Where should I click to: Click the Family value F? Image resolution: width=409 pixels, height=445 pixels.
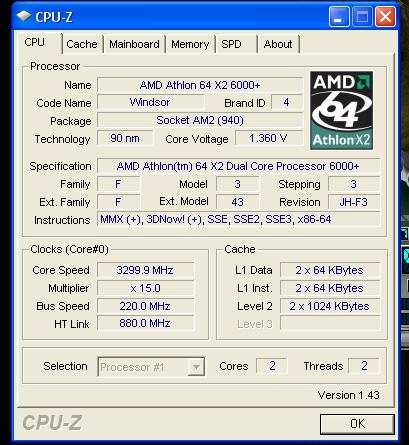[x=118, y=184]
